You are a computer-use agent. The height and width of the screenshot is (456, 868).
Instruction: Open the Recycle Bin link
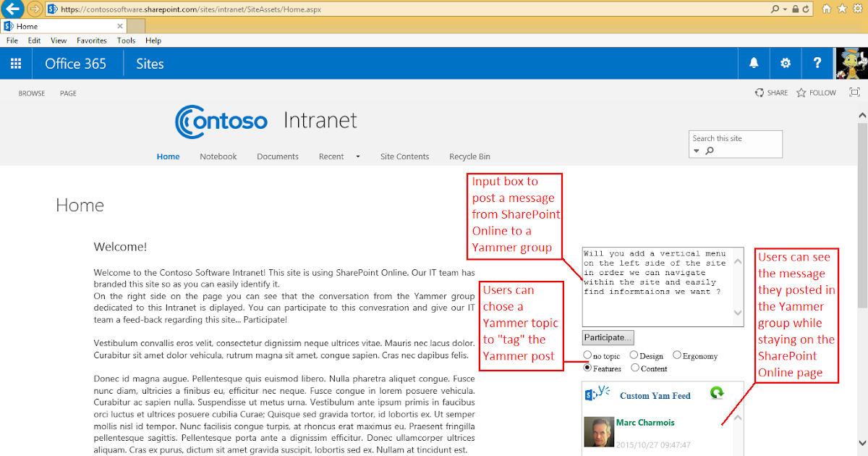pos(469,156)
